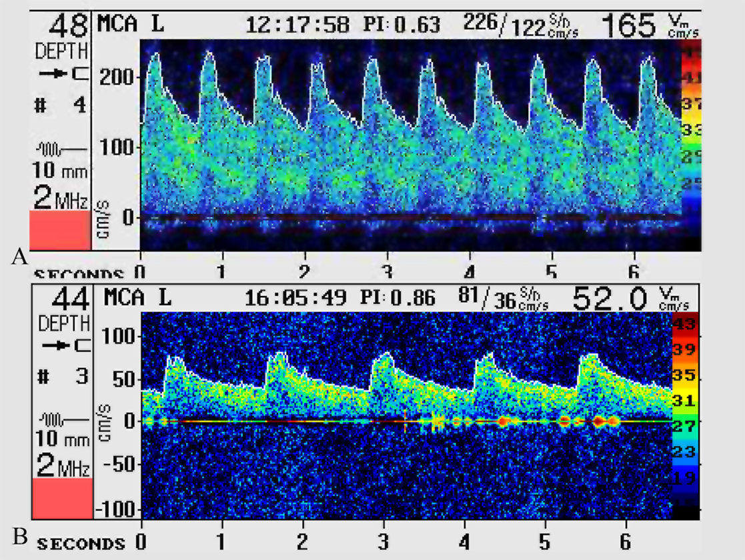
Task: Click the green 27 level on bottom color scale
Action: point(684,426)
